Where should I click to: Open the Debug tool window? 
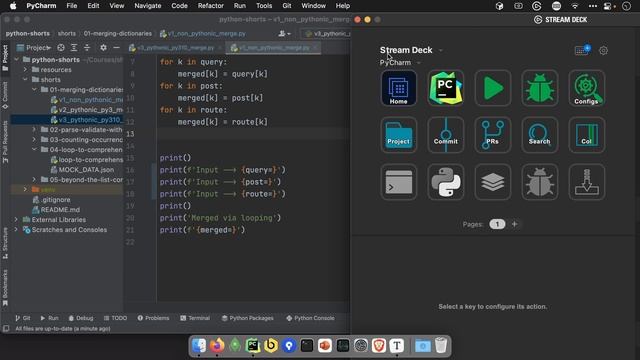pos(81,318)
